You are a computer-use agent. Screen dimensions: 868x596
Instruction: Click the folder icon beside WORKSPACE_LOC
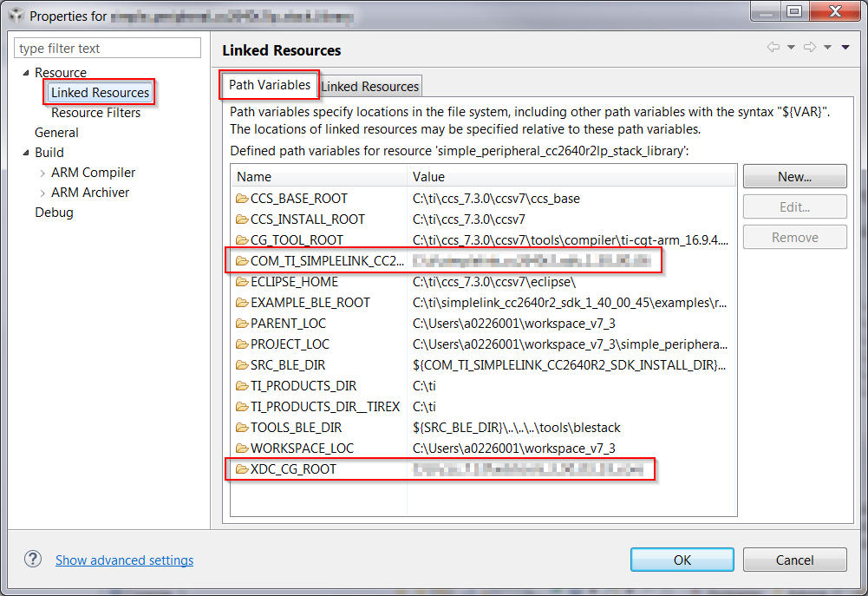click(x=241, y=448)
